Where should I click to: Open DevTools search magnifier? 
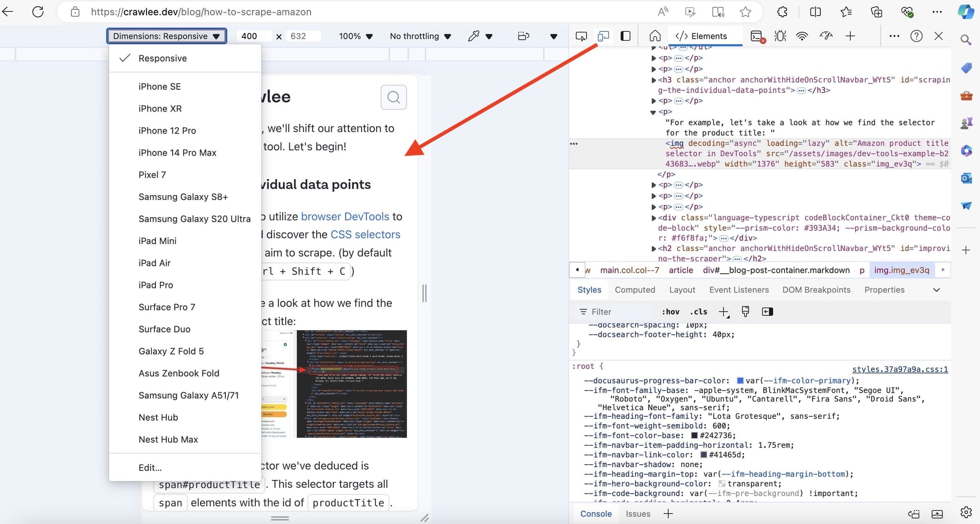[x=965, y=40]
